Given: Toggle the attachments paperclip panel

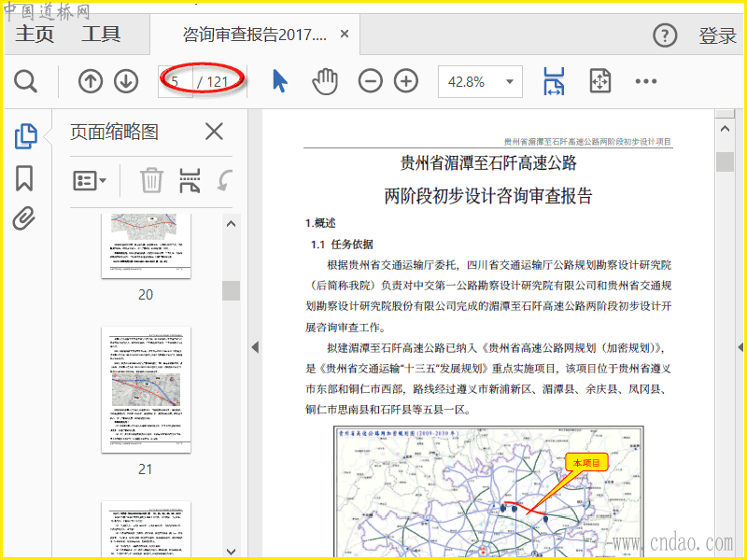Looking at the screenshot, I should 24,218.
